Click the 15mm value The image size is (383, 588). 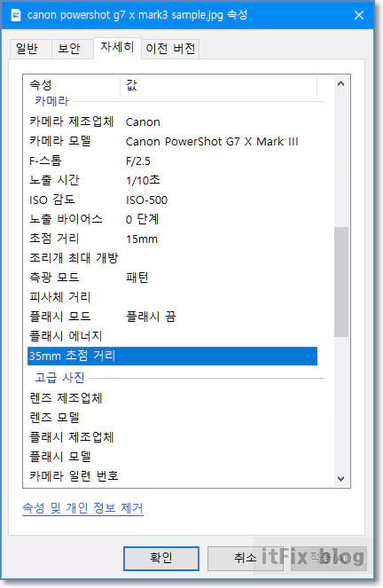pos(142,239)
